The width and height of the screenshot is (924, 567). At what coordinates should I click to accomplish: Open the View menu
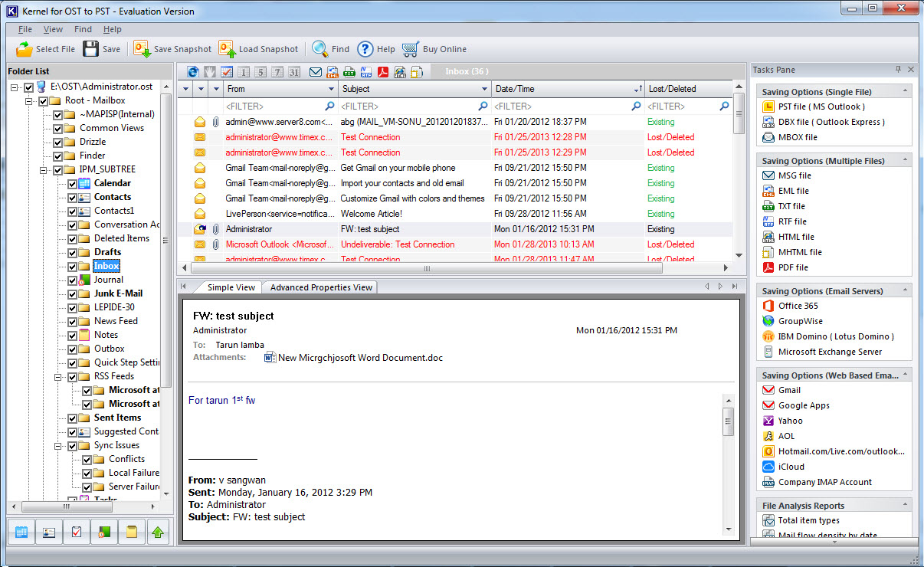click(x=53, y=29)
